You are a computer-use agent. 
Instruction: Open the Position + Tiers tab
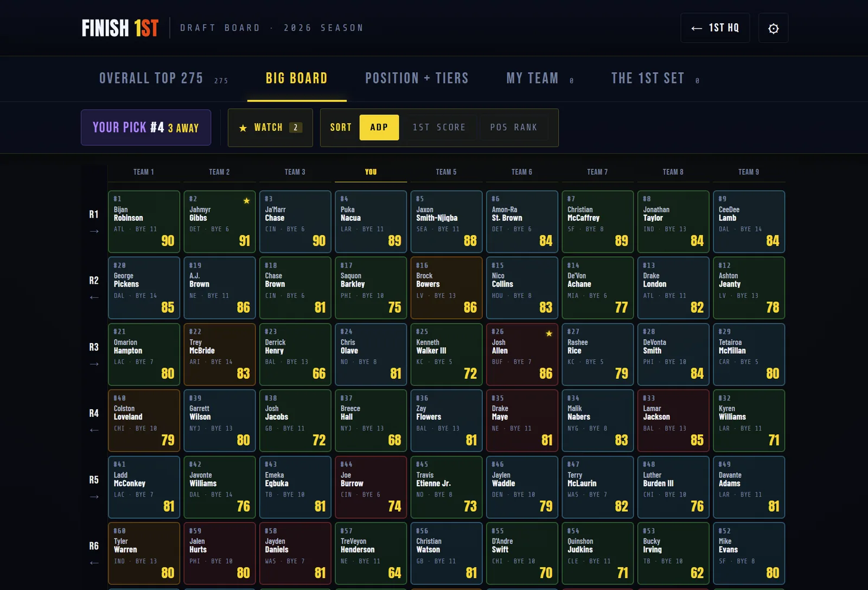tap(417, 79)
